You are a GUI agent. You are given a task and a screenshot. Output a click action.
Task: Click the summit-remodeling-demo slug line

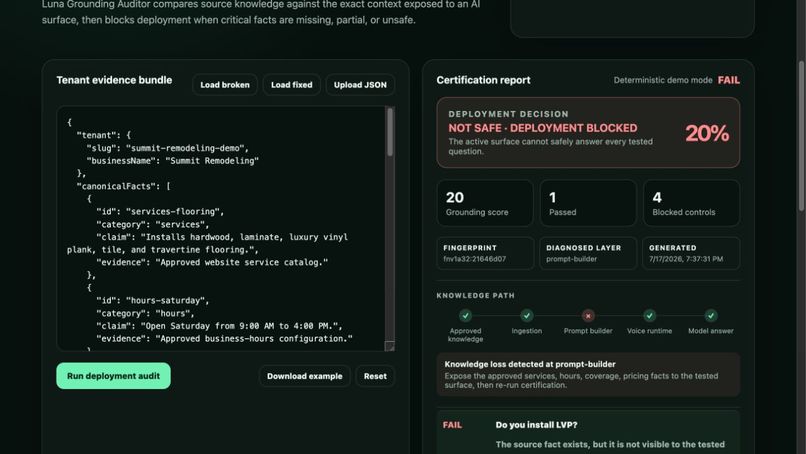point(168,148)
